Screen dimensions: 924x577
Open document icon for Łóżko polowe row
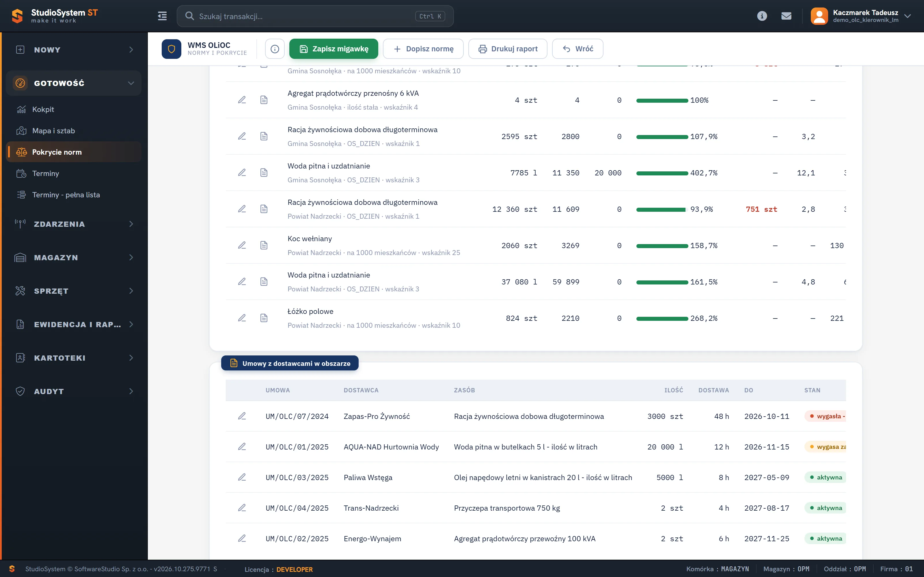tap(264, 318)
